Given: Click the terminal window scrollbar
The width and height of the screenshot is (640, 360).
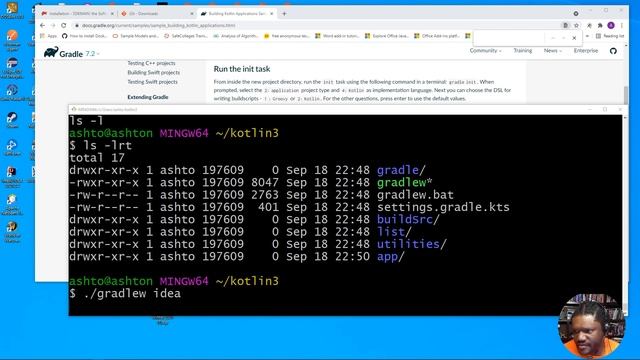Looking at the screenshot, I should click(x=625, y=212).
